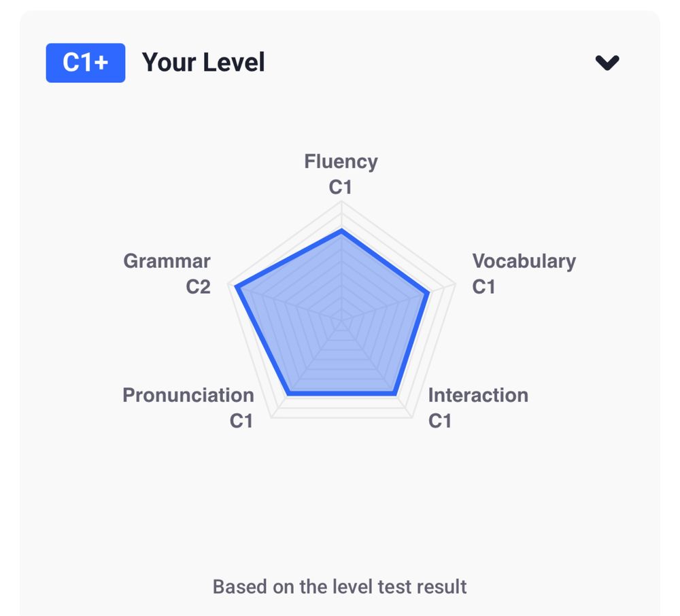
Task: Click the Vocabulary vertex of blue pentagon
Action: click(428, 293)
